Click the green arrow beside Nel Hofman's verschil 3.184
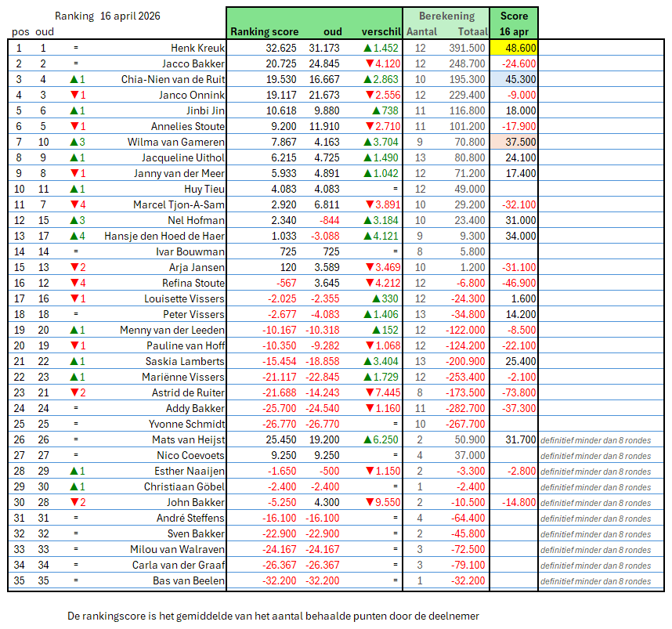Image resolution: width=672 pixels, height=629 pixels. [x=367, y=220]
